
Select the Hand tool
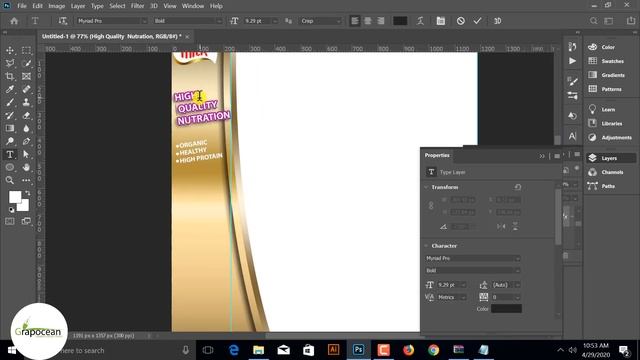coord(26,167)
